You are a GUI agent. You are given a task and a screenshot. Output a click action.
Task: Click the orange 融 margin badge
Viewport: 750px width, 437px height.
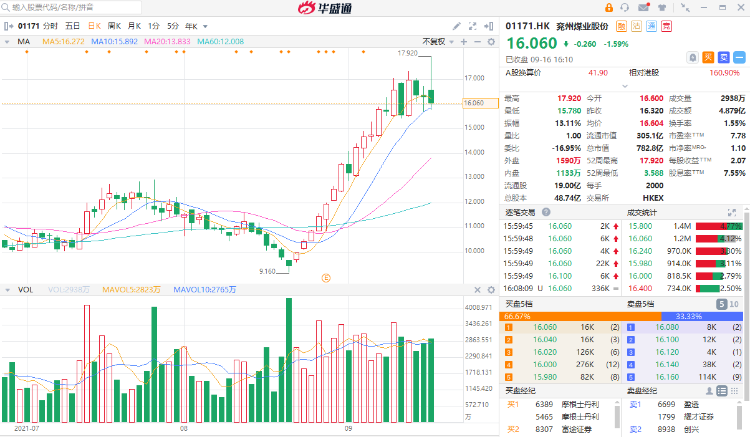[x=621, y=26]
